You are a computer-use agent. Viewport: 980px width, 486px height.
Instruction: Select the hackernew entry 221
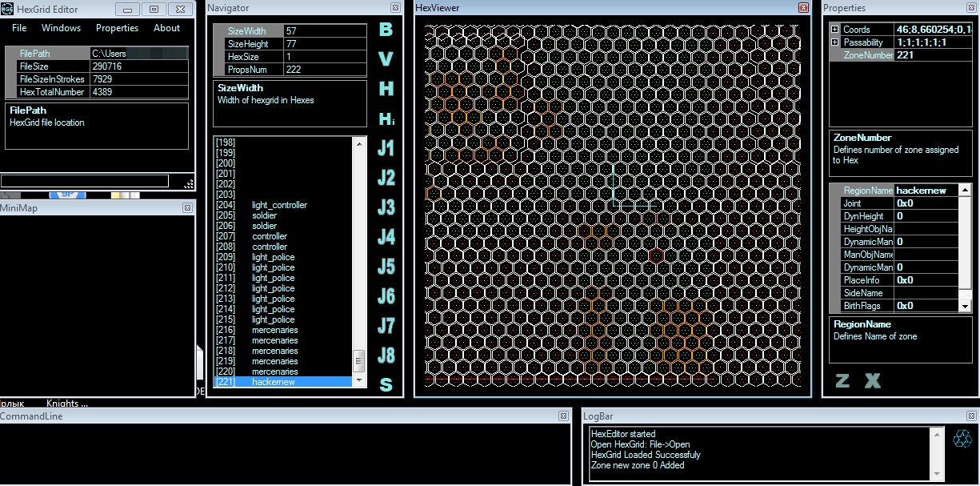click(283, 382)
